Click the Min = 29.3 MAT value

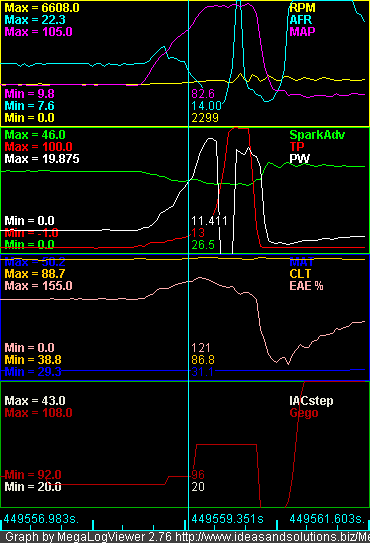(x=33, y=372)
